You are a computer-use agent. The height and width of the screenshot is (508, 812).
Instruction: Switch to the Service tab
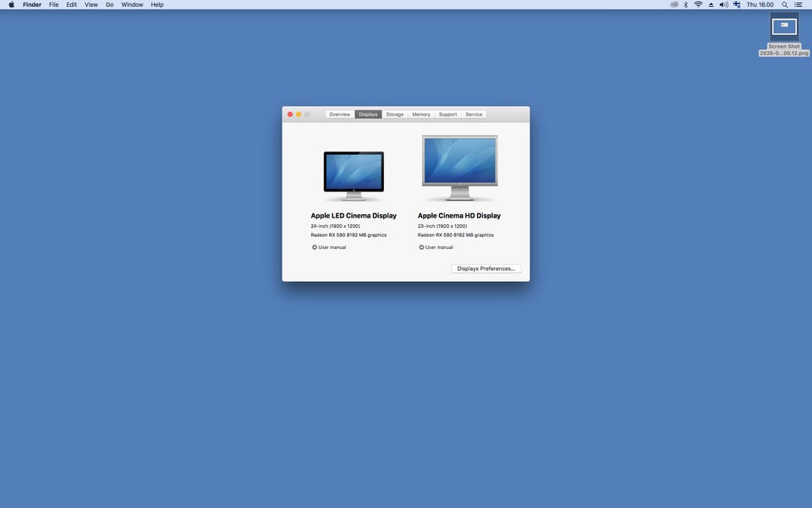pyautogui.click(x=474, y=114)
